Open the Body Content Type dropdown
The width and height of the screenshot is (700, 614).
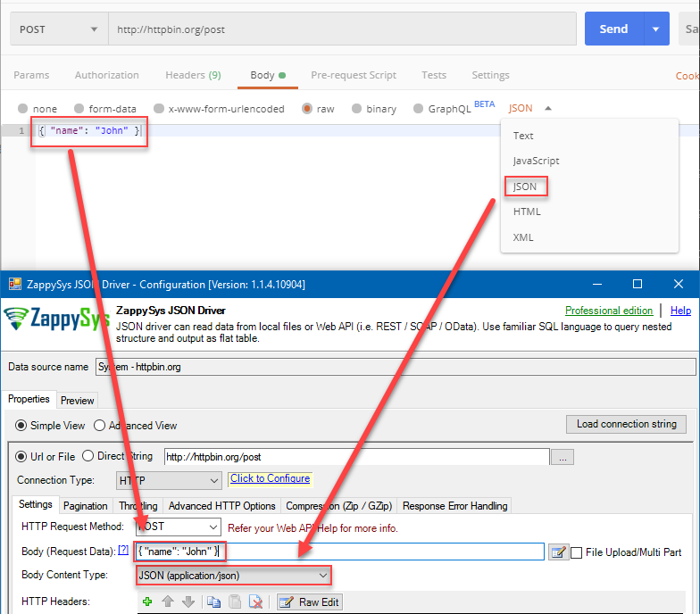(x=234, y=575)
